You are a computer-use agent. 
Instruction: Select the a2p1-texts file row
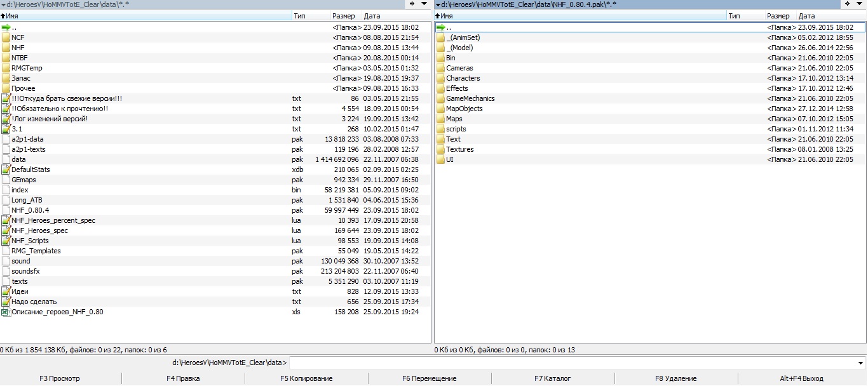pyautogui.click(x=215, y=149)
